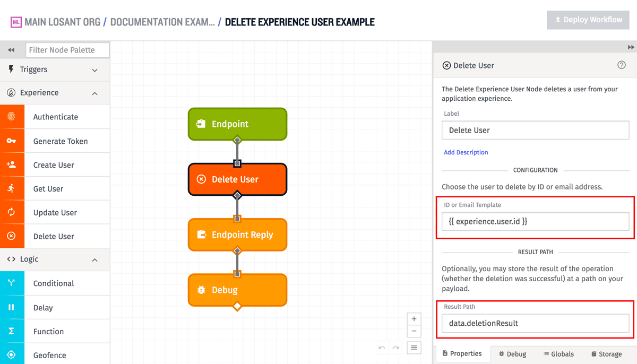637x364 pixels.
Task: Select the Endpoint Reply node
Action: pyautogui.click(x=237, y=235)
